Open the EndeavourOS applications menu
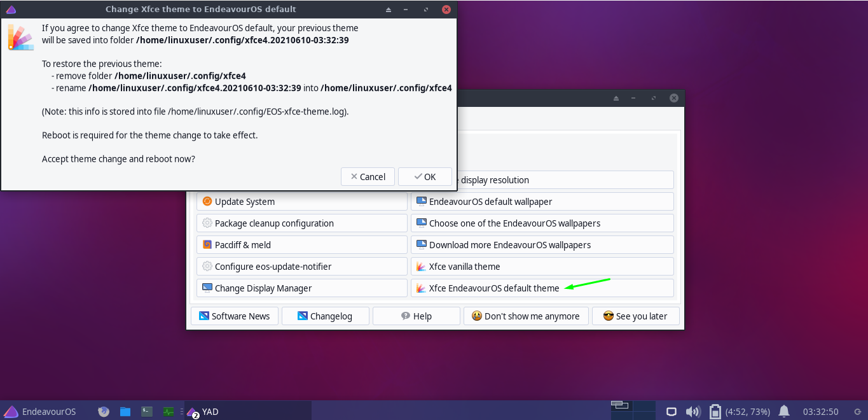 [39, 412]
